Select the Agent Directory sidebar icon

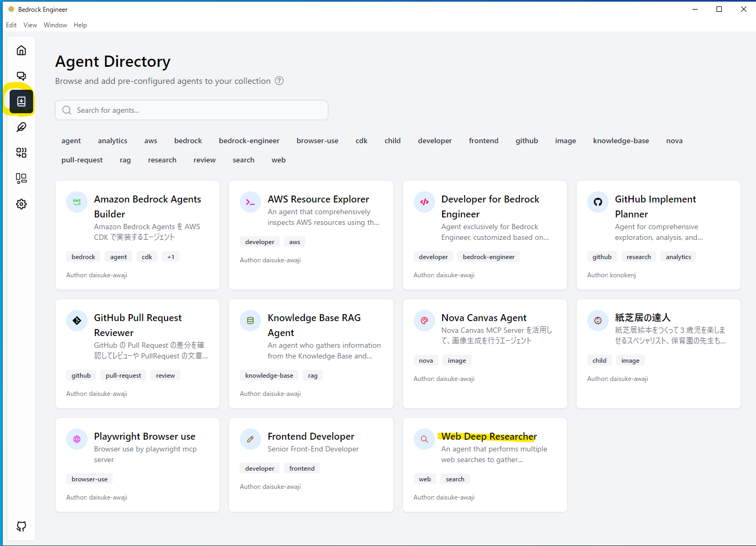coord(21,102)
